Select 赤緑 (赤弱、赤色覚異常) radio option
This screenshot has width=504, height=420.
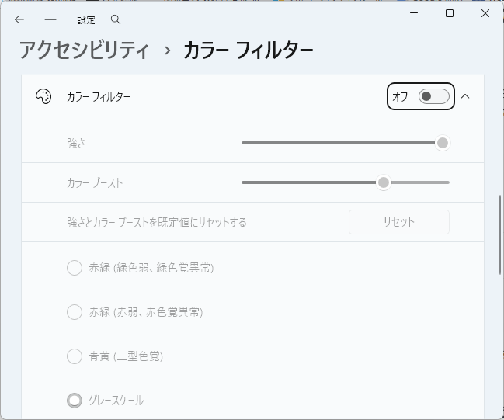coord(75,312)
